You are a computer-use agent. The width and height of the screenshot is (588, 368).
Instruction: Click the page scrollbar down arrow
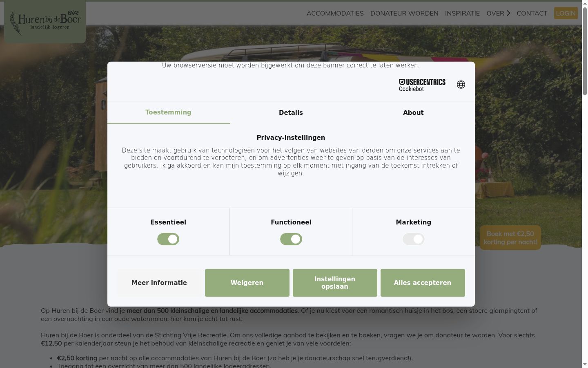click(585, 364)
